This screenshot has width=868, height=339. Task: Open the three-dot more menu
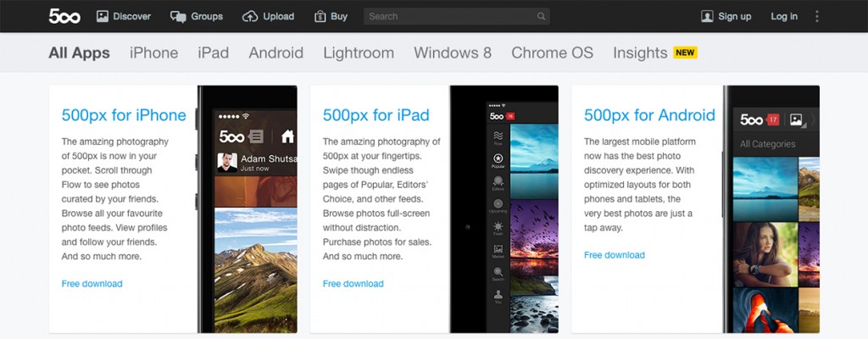pos(816,17)
